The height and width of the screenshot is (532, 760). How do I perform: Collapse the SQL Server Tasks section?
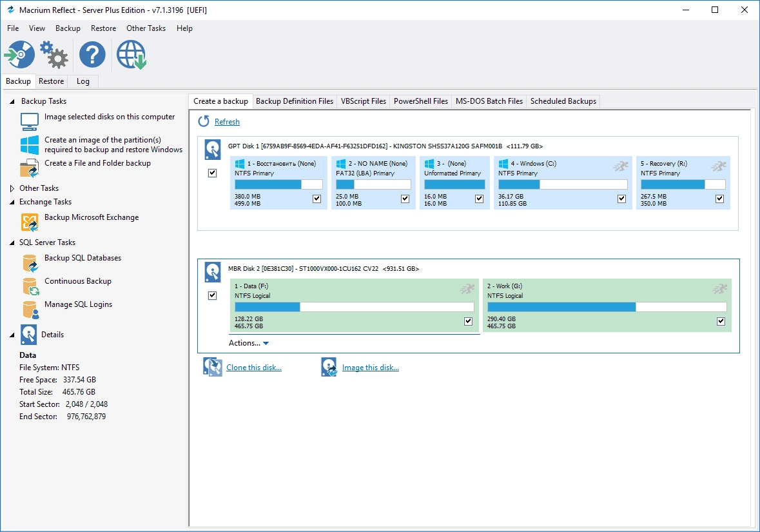coord(12,243)
